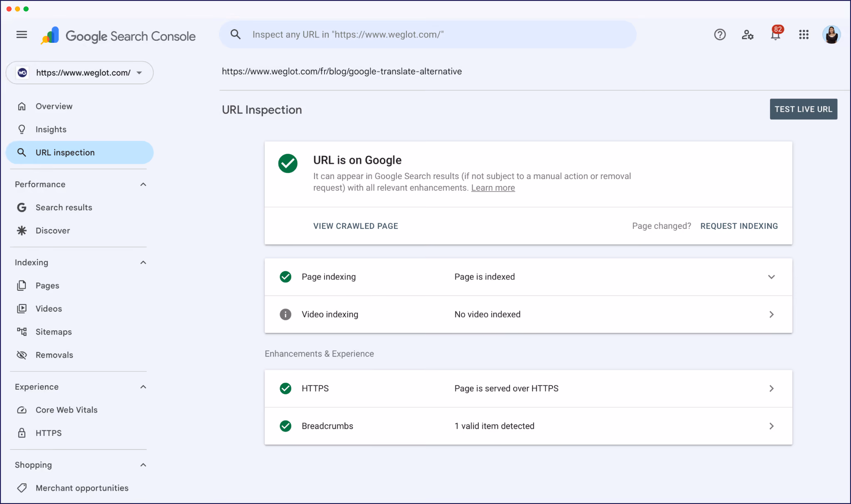This screenshot has width=851, height=504.
Task: Open Users and settings icon
Action: (x=748, y=35)
